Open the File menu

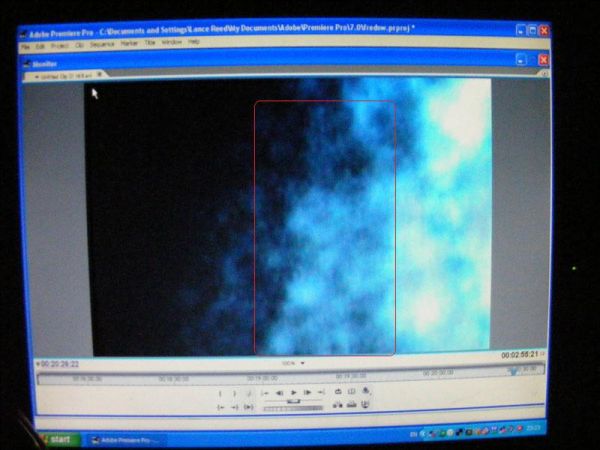26,43
